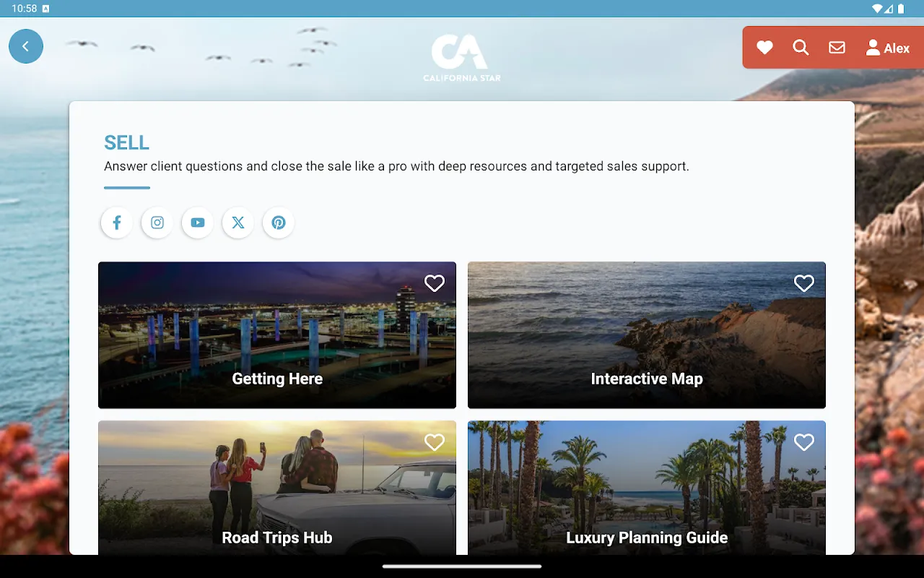Tap the California Star logo
924x578 pixels.
click(x=462, y=58)
